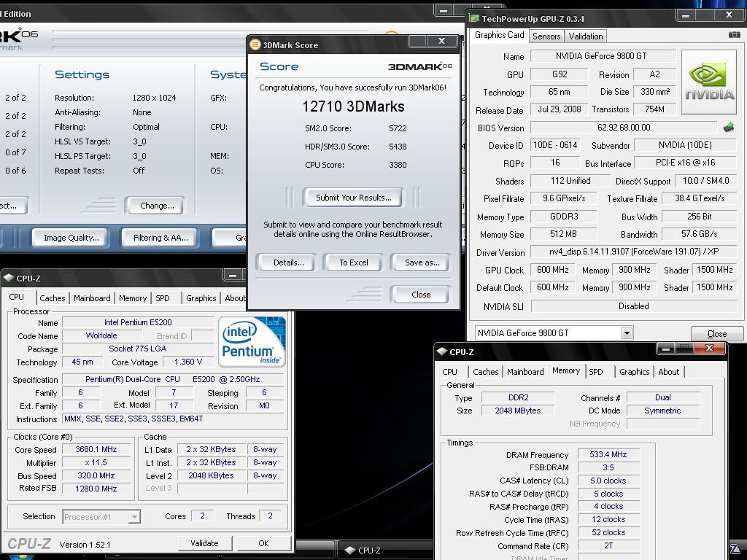
Task: Click the BIOS Version field 62.92.68.00.00
Action: [624, 128]
